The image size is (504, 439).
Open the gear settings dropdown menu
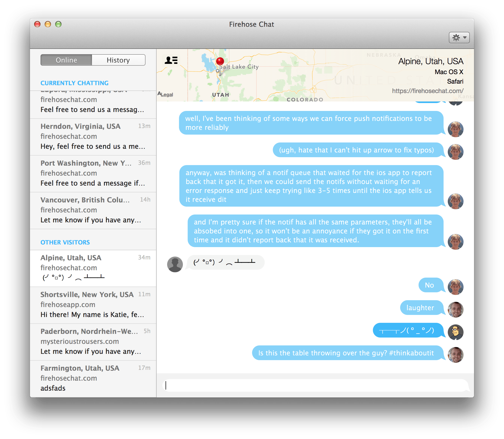click(459, 38)
